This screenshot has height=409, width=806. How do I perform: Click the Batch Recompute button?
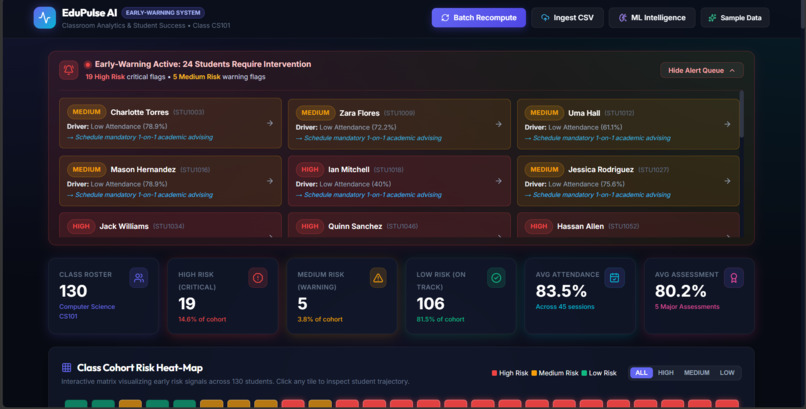pos(479,17)
